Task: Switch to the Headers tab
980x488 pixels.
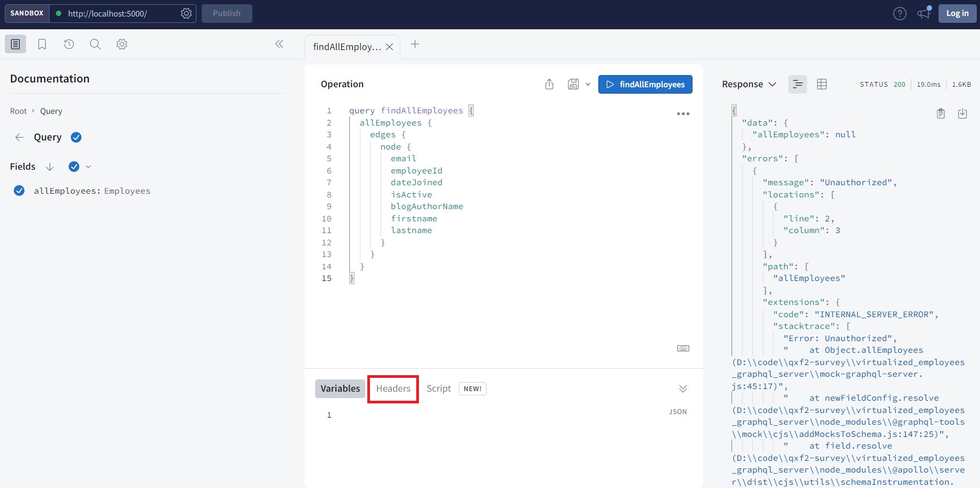Action: tap(393, 388)
